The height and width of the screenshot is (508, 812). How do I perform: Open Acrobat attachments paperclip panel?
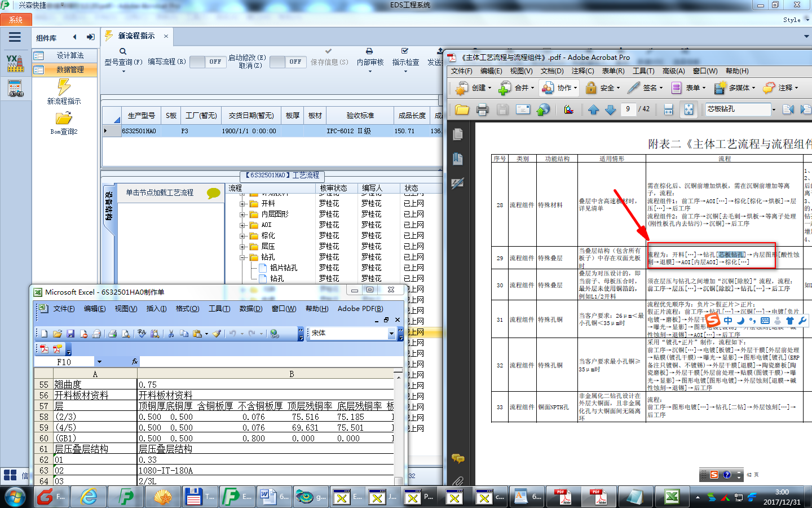pyautogui.click(x=458, y=481)
